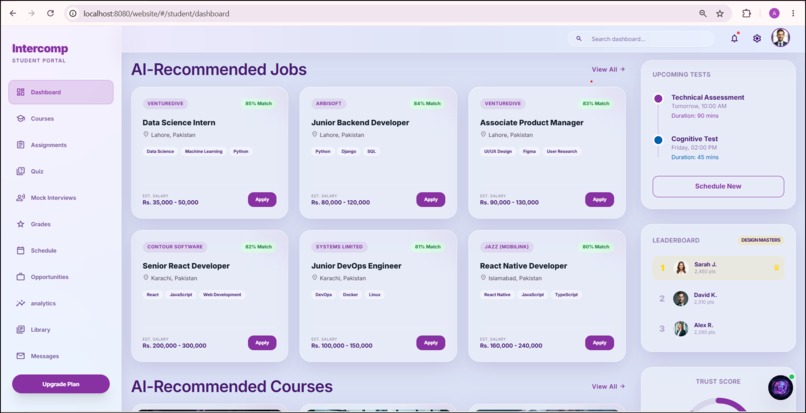Apply to Junior DevOps Engineer job
The height and width of the screenshot is (413, 806).
click(x=431, y=343)
